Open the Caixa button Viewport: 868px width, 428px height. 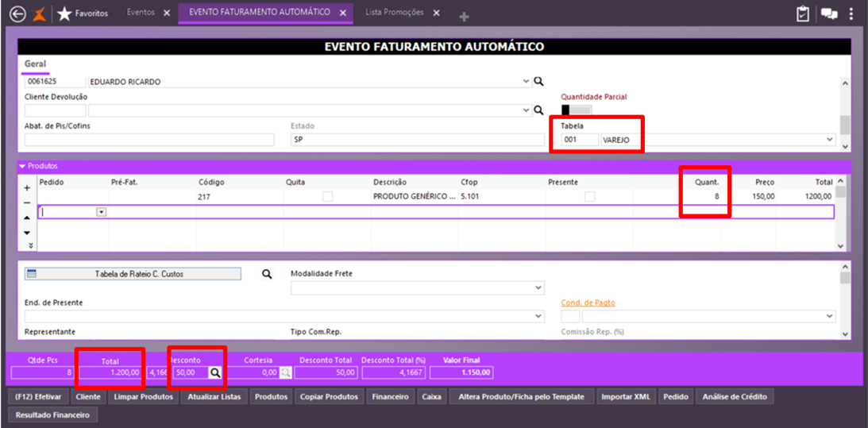click(432, 397)
